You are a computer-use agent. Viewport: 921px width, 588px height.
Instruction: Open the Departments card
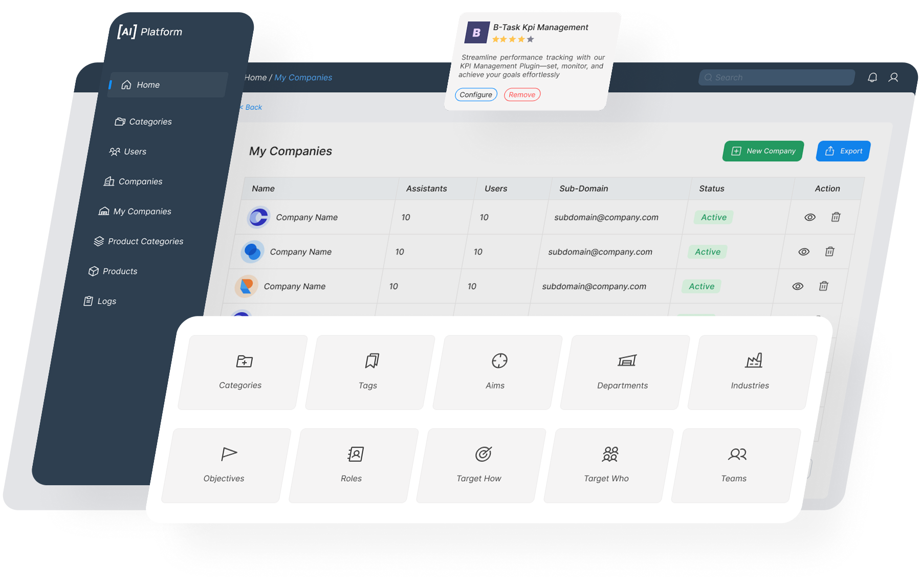tap(624, 372)
